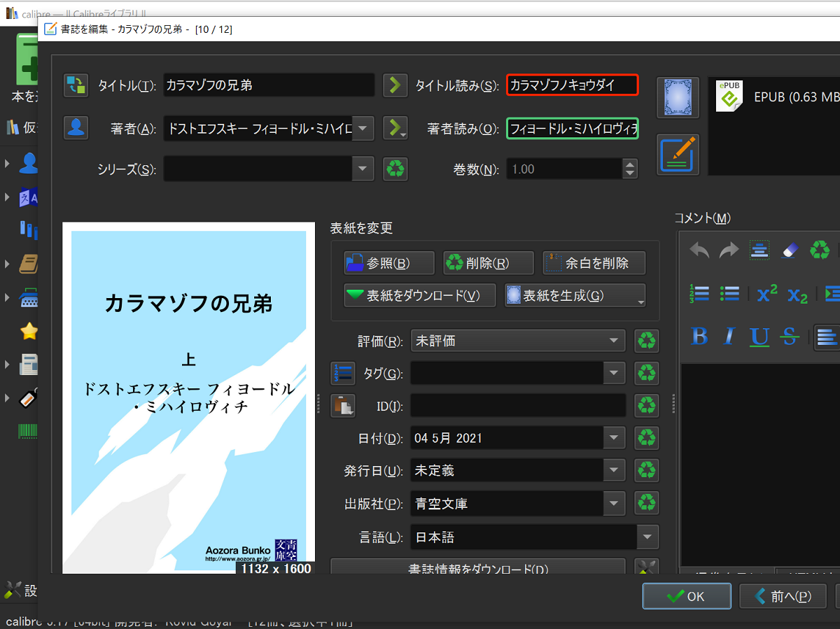Open the 言語 language dropdown arrow
This screenshot has width=840, height=629.
647,537
